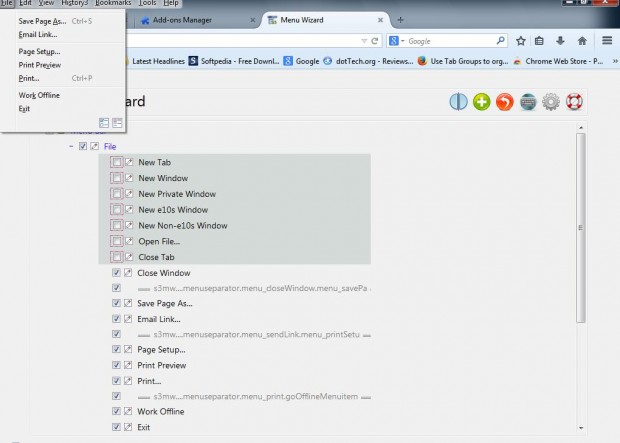This screenshot has height=443, width=620.
Task: Enable the New e10s Window checkbox
Action: point(117,210)
